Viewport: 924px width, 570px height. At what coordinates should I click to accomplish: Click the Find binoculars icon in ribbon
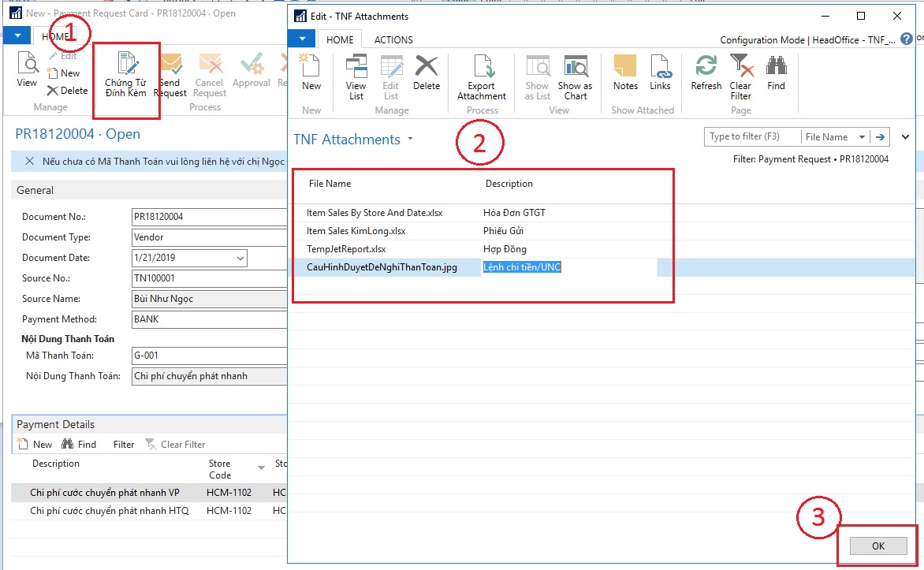pos(776,72)
